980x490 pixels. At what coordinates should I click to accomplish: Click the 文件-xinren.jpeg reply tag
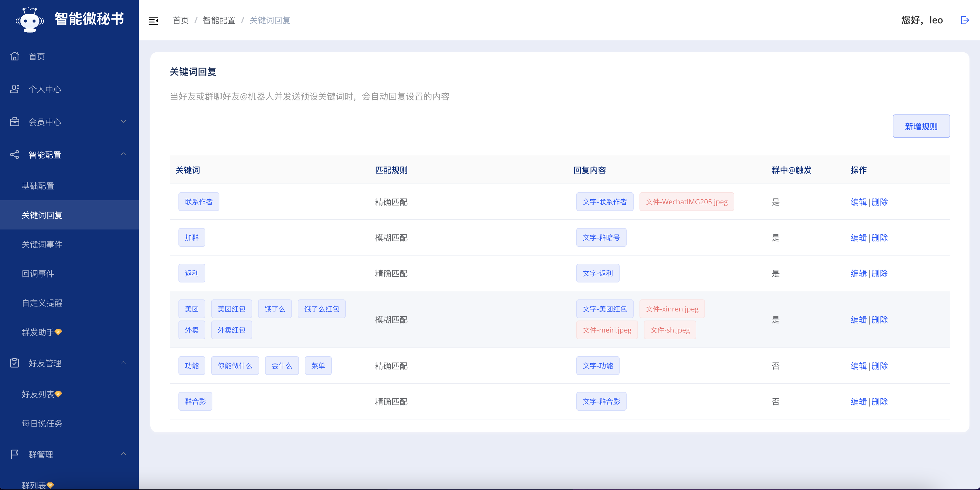672,309
